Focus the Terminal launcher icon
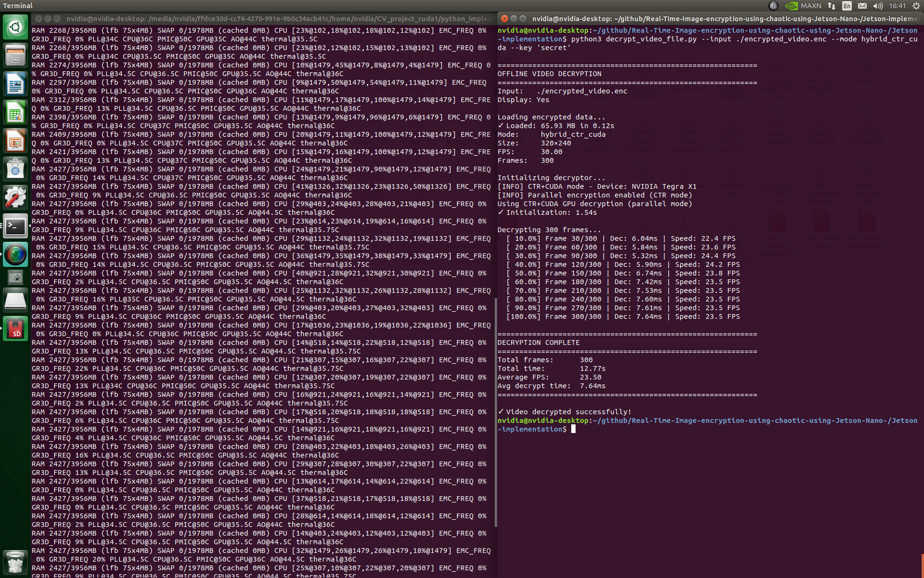924x578 pixels. (15, 226)
